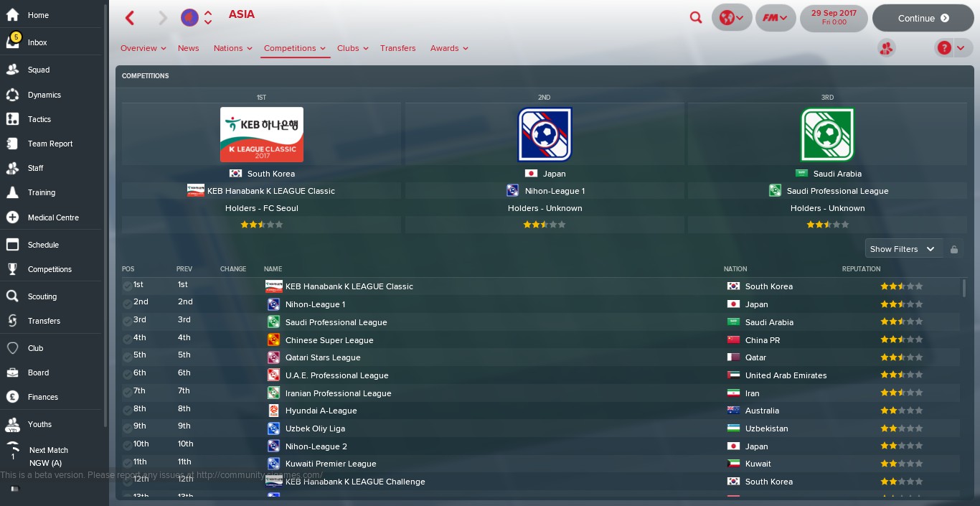Open the Finances pound icon
980x506 pixels.
click(x=12, y=397)
